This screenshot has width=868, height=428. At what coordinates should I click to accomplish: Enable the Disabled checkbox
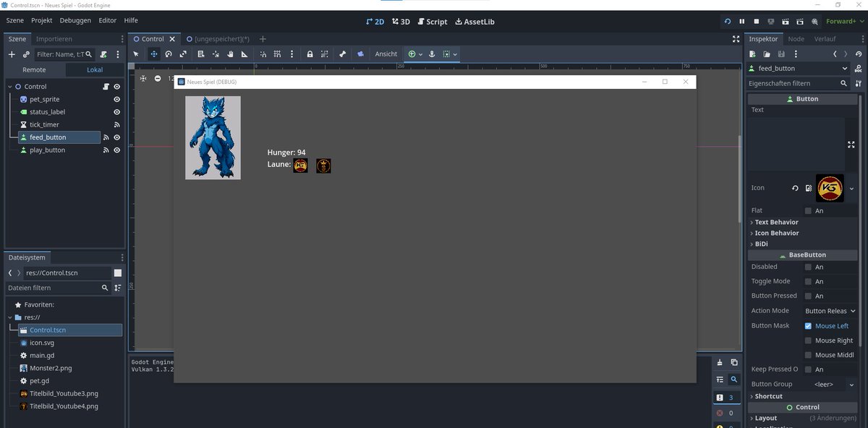coord(808,267)
